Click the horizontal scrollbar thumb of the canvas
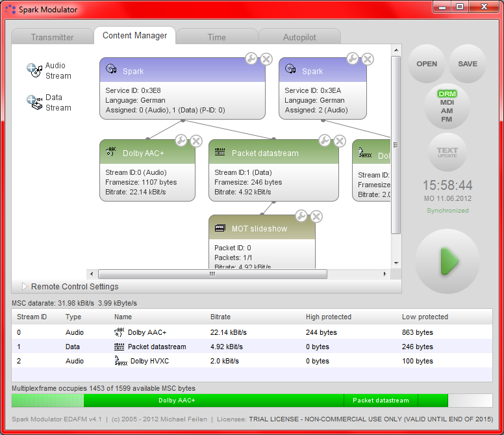504x435 pixels. click(x=212, y=274)
